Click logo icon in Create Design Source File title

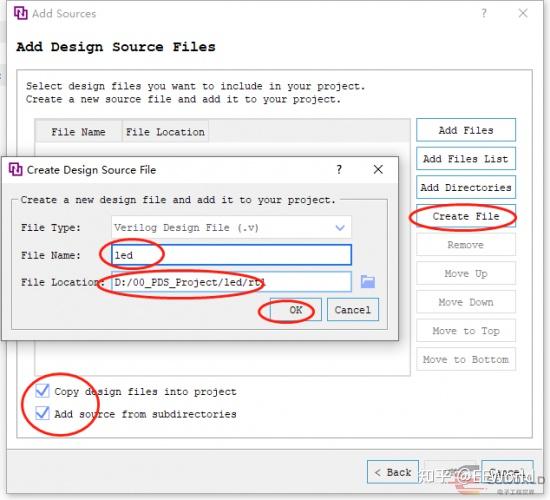point(15,169)
